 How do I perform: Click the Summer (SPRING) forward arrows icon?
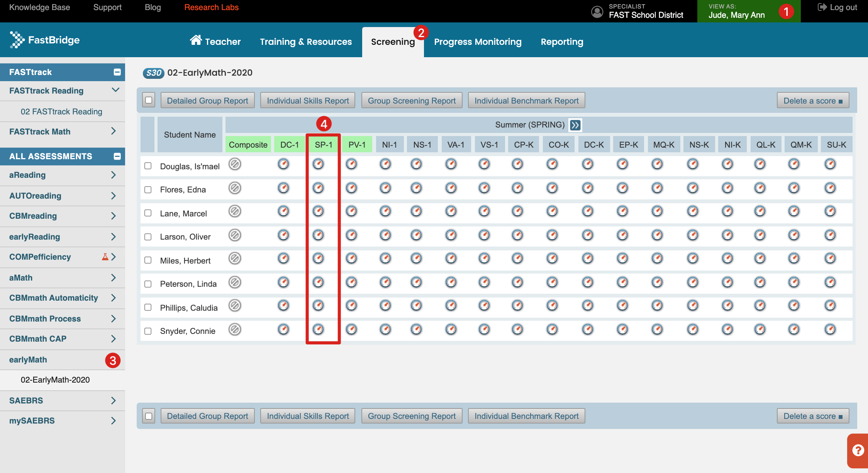[575, 125]
